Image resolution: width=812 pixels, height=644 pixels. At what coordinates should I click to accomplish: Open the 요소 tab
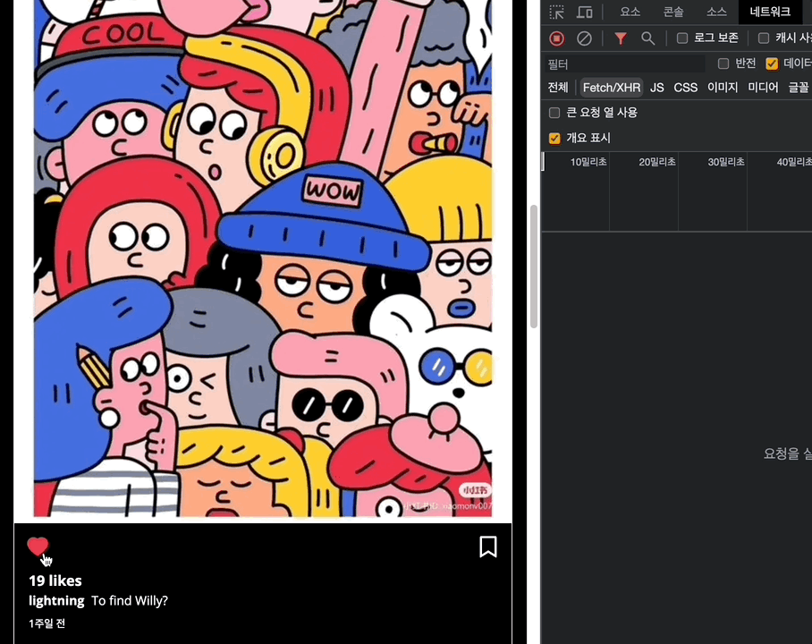tap(630, 12)
